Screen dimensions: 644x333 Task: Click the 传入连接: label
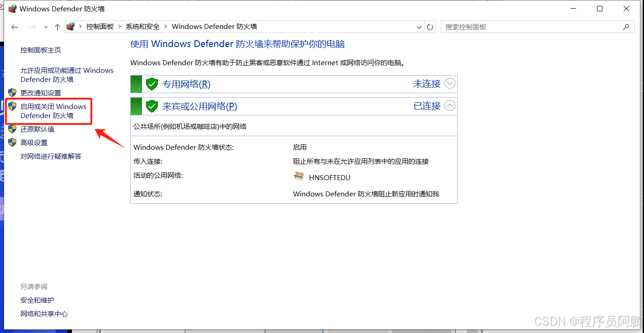148,162
